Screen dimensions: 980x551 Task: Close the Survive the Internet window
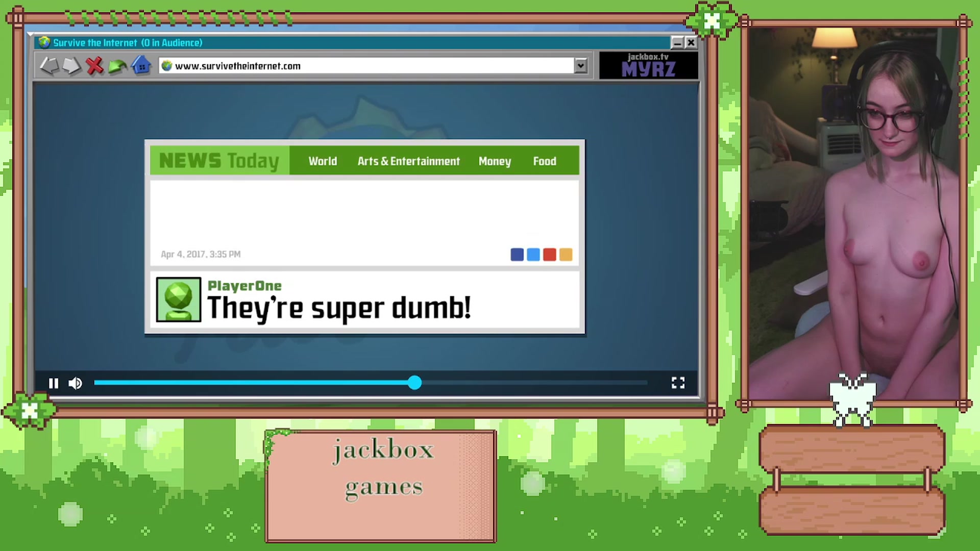pyautogui.click(x=691, y=43)
